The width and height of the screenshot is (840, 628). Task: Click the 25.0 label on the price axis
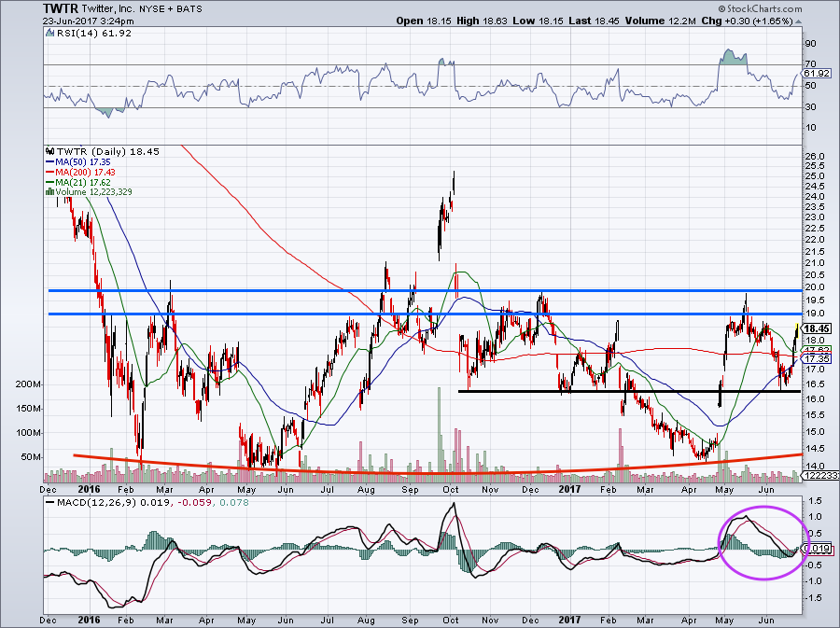[814, 176]
